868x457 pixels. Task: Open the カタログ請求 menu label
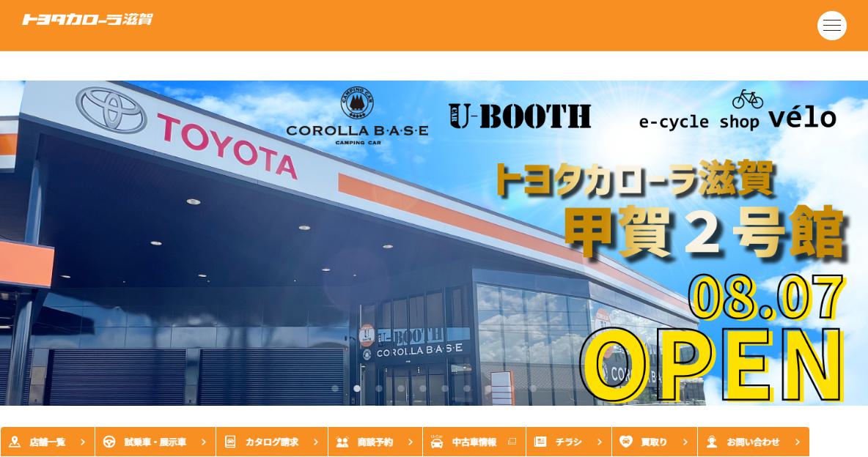(272, 442)
